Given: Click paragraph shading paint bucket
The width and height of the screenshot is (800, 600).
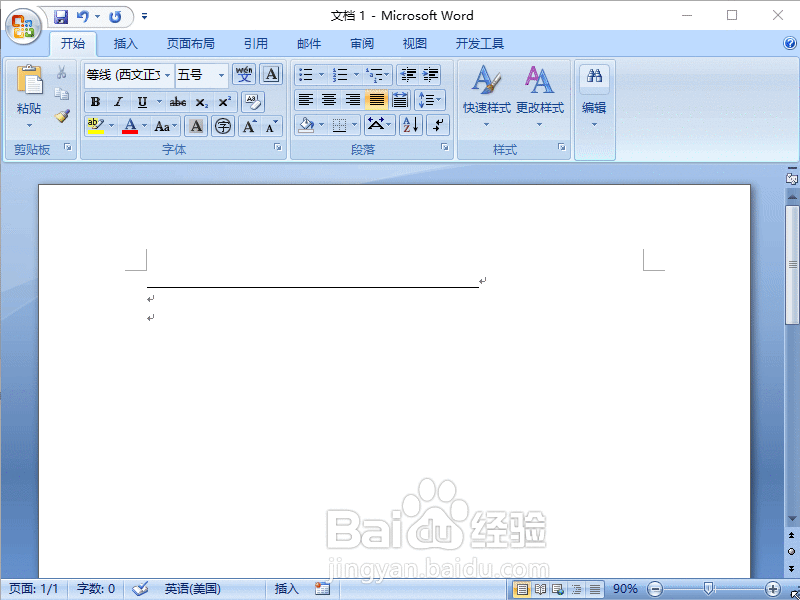Looking at the screenshot, I should (306, 125).
